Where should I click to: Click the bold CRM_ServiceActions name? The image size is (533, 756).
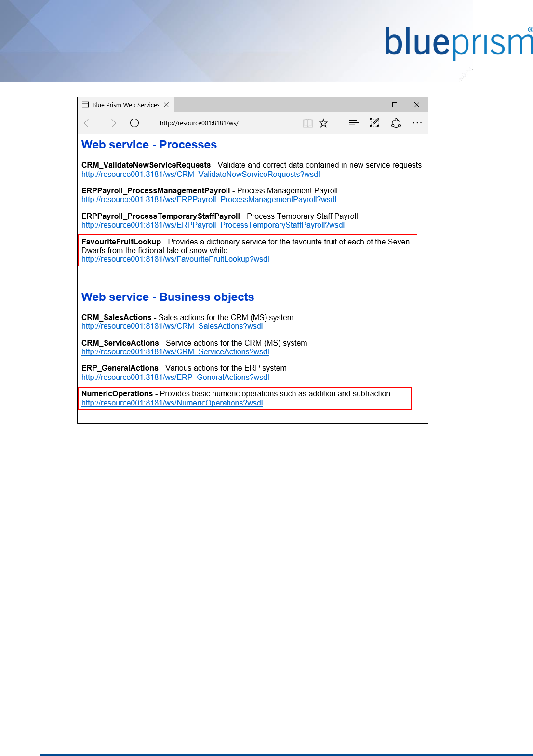pyautogui.click(x=120, y=343)
